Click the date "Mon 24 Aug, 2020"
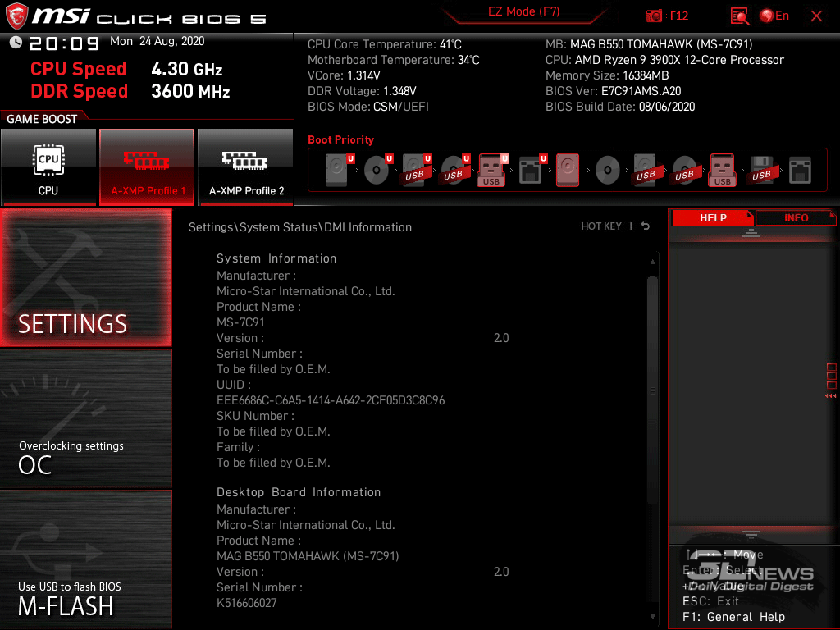 [x=157, y=41]
